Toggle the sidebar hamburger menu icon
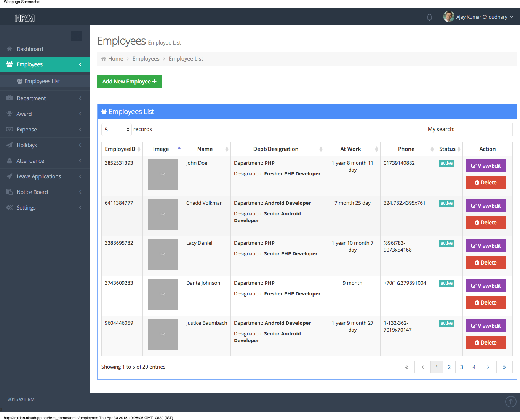 pyautogui.click(x=77, y=36)
